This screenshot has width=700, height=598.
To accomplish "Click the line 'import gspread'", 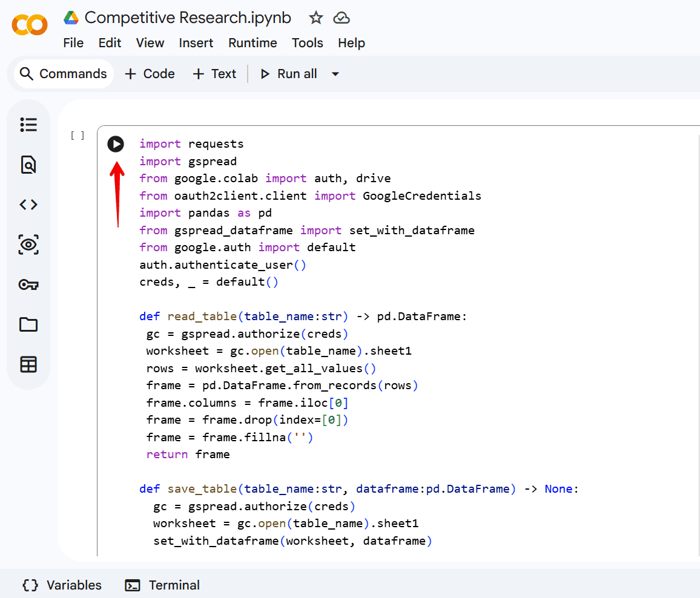I will click(x=188, y=161).
